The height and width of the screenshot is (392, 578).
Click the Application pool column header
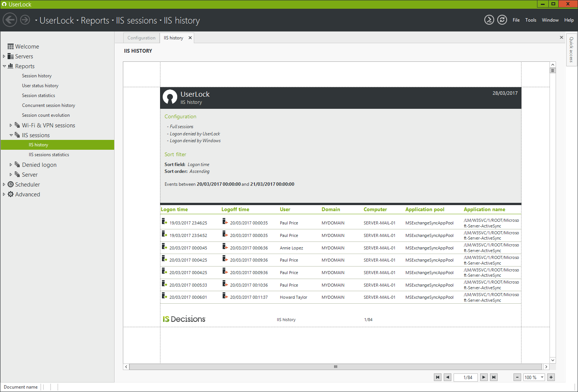point(425,209)
